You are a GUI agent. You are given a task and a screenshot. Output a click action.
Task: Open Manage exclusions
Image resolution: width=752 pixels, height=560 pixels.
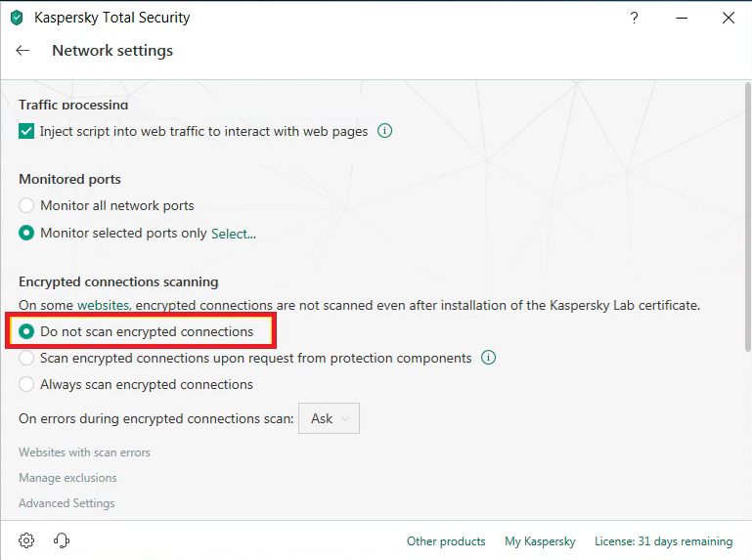coord(67,478)
